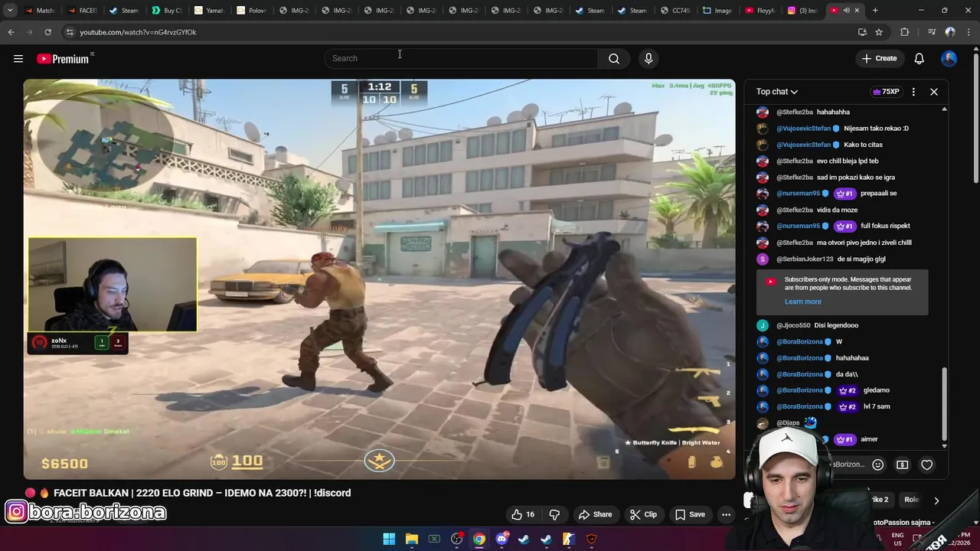This screenshot has width=980, height=551.
Task: Create a Clip of the video
Action: coord(643,514)
